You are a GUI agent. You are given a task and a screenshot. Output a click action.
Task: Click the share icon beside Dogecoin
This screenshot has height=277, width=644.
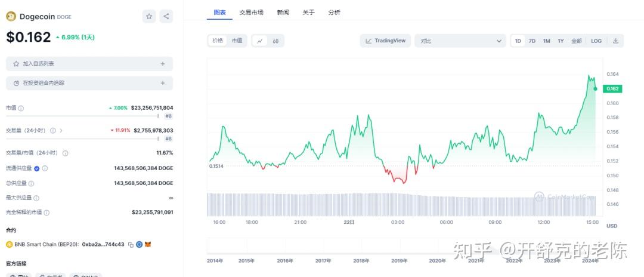click(x=166, y=17)
